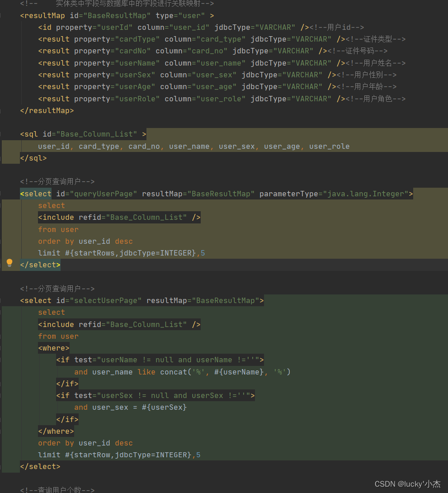The image size is (448, 493).
Task: Click the closing </sql> tag
Action: tap(33, 158)
